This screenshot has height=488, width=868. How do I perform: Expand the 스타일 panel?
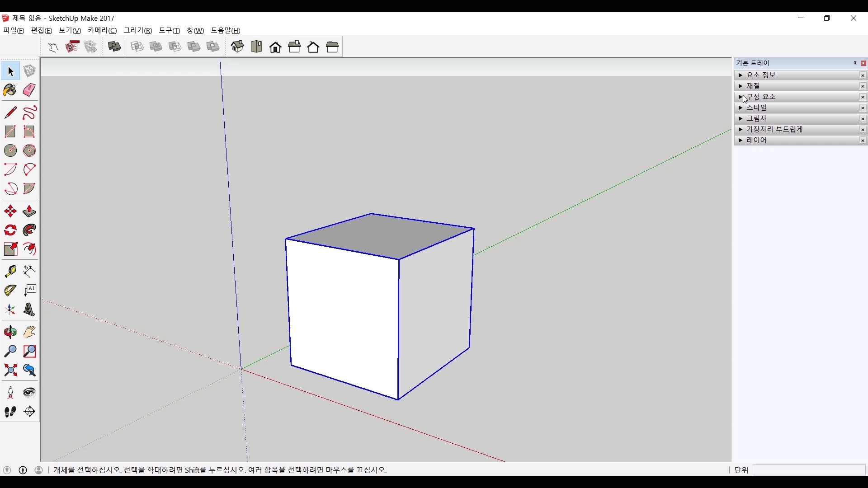coord(741,108)
